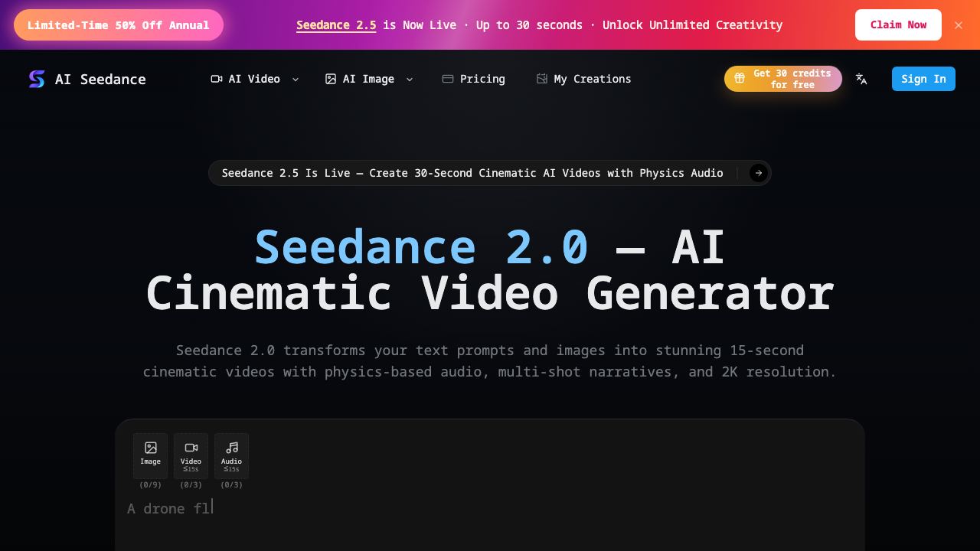
Task: Click the AI Seedance logo icon
Action: (x=37, y=79)
